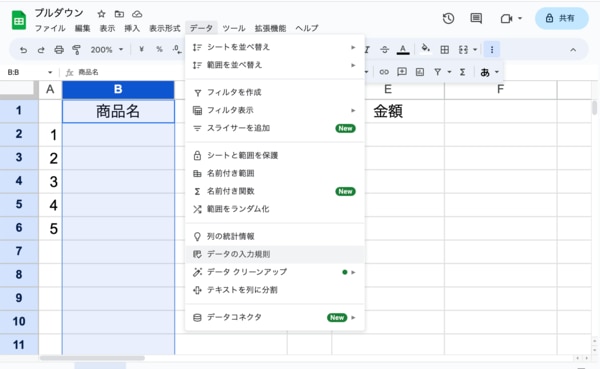The image size is (600, 369).
Task: Open the text color picker
Action: click(x=403, y=49)
